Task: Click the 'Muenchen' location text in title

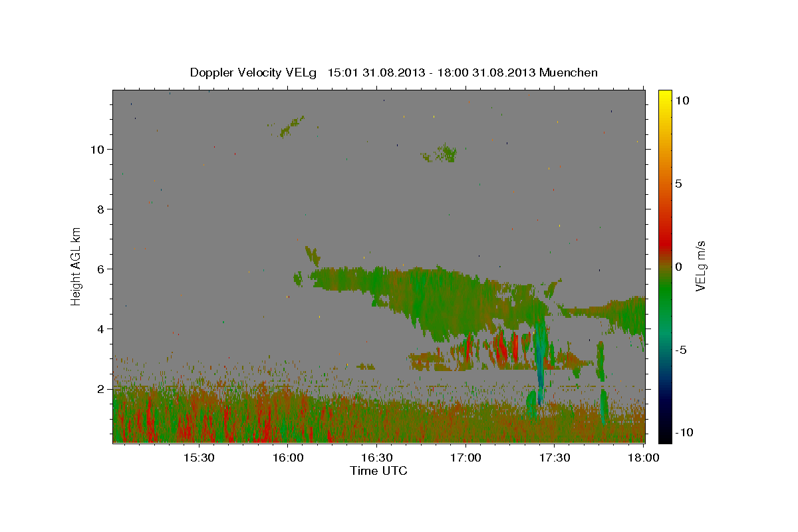Action: pyautogui.click(x=569, y=72)
